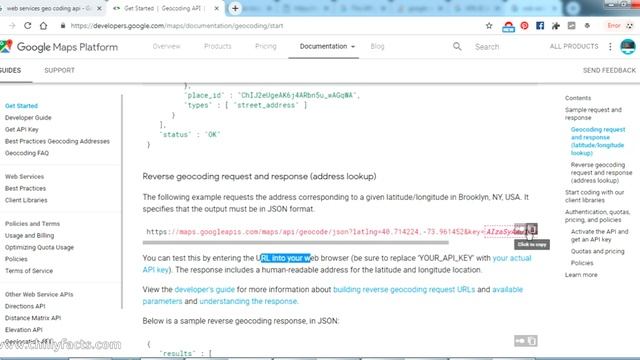Reload the page with the browser refresh icon
This screenshot has height=360, width=640.
pos(27,26)
